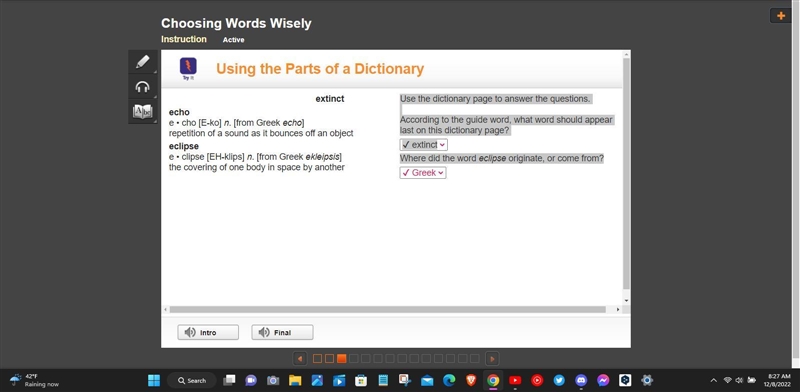The height and width of the screenshot is (392, 800).
Task: Open the Camera app in the taskbar
Action: tap(273, 380)
